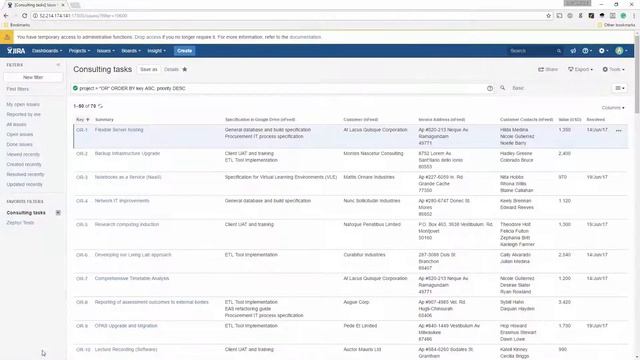
Task: Click the cast icon in browser toolbar
Action: click(x=559, y=16)
